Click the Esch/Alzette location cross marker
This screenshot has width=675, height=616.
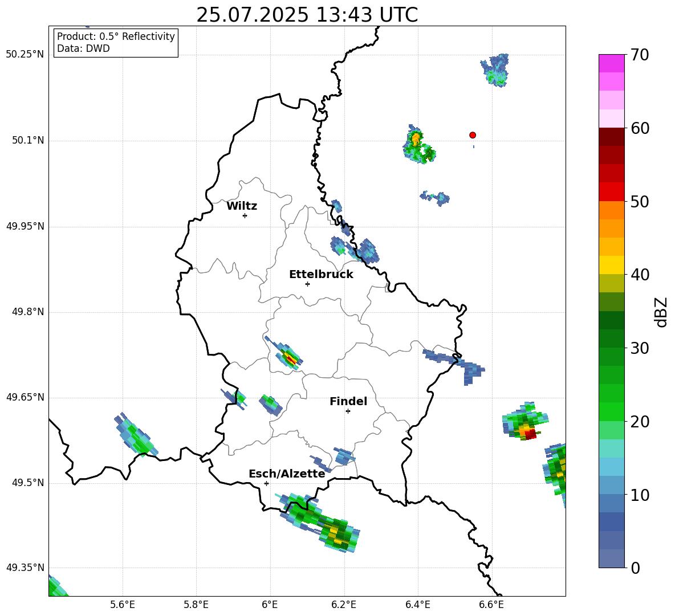[266, 483]
